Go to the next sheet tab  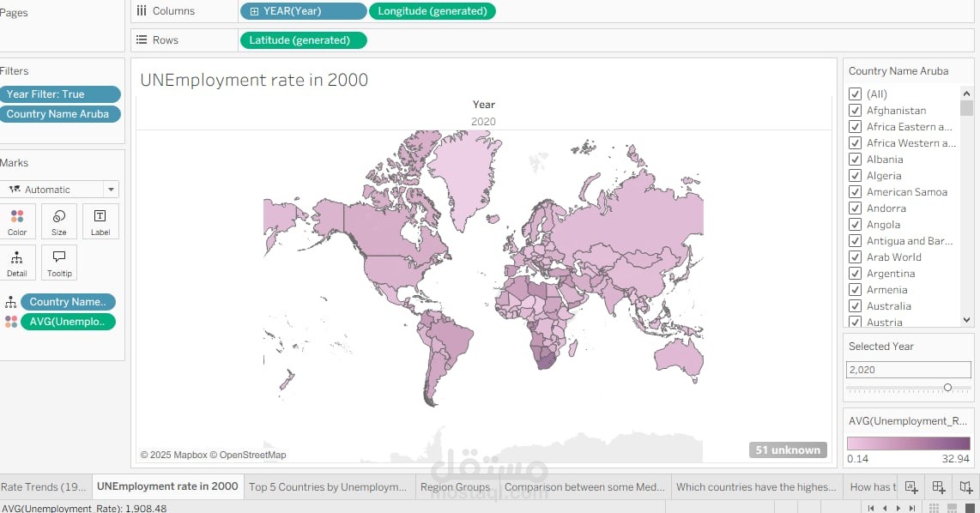point(898,508)
